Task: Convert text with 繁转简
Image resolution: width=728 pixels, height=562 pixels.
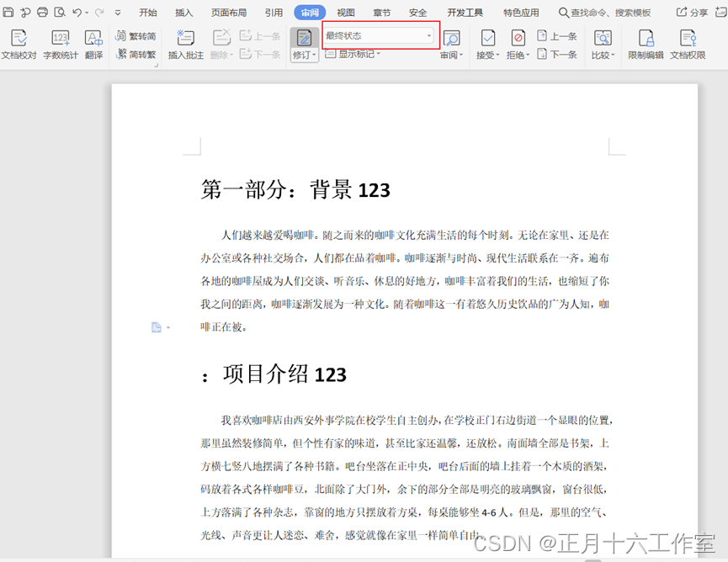Action: [x=136, y=35]
